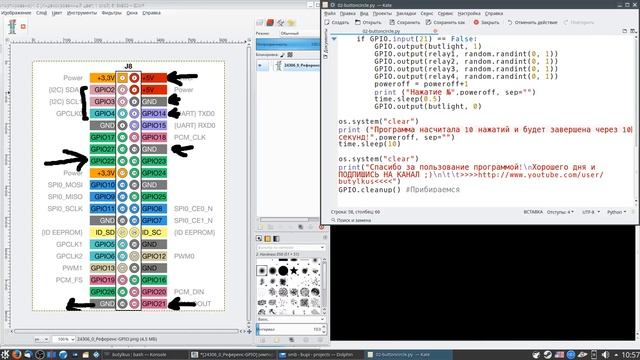640x360 pixels.
Task: Click the duplicate layer icon below layers list
Action: tap(301, 227)
